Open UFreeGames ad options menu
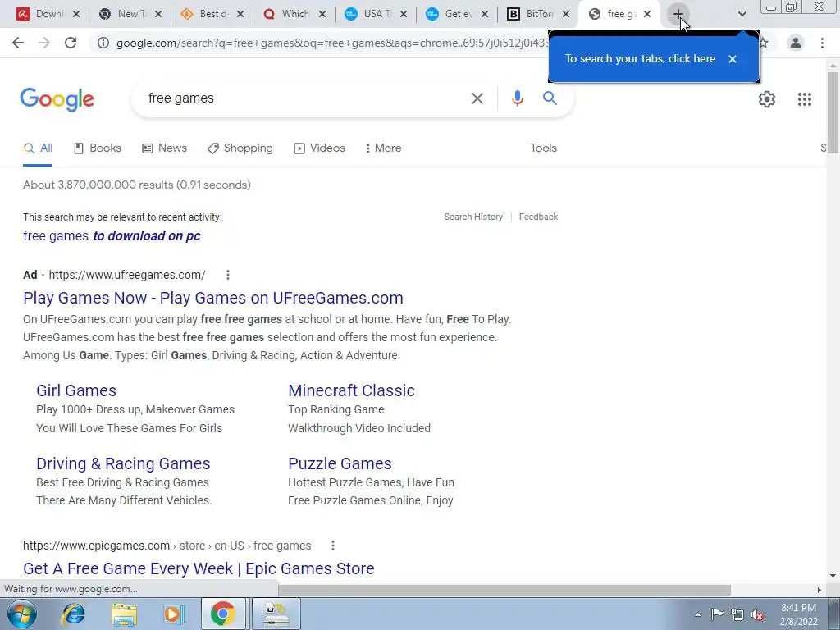The image size is (840, 630). [228, 275]
